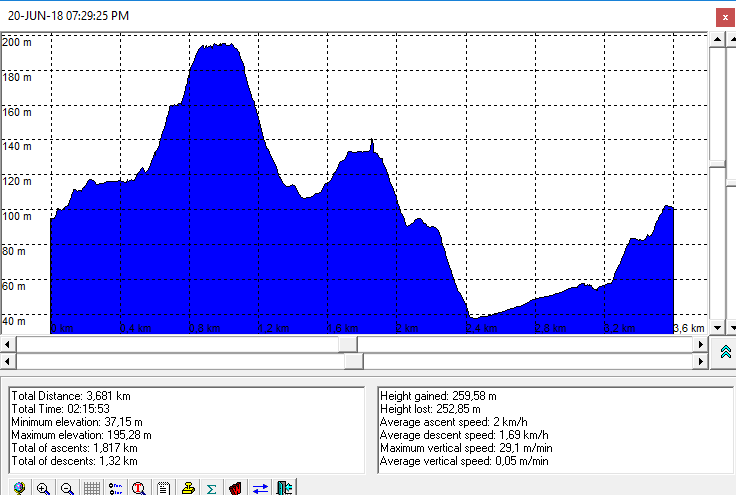Click the sigma summation icon

[211, 488]
